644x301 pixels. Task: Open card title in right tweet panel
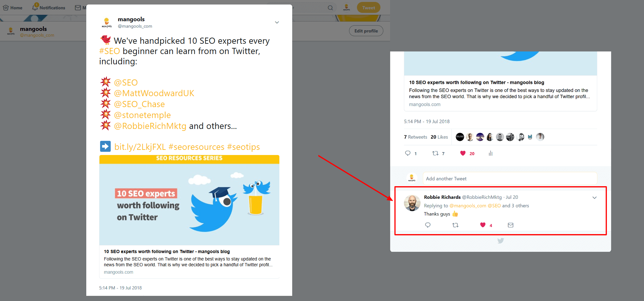[477, 83]
